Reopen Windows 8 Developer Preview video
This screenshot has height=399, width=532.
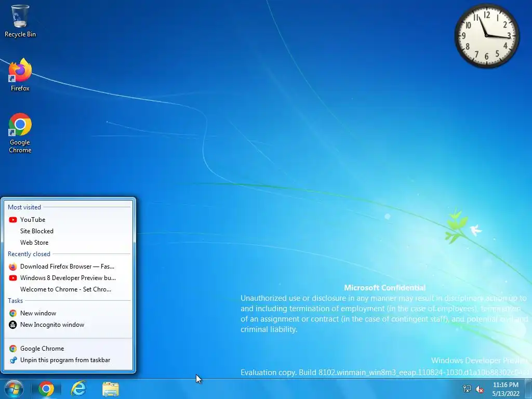point(69,278)
